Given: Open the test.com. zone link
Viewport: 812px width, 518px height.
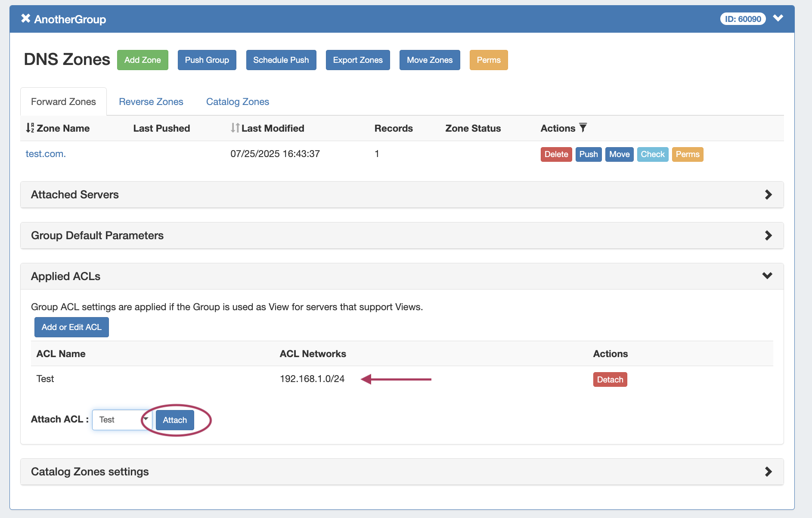Looking at the screenshot, I should click(x=46, y=154).
